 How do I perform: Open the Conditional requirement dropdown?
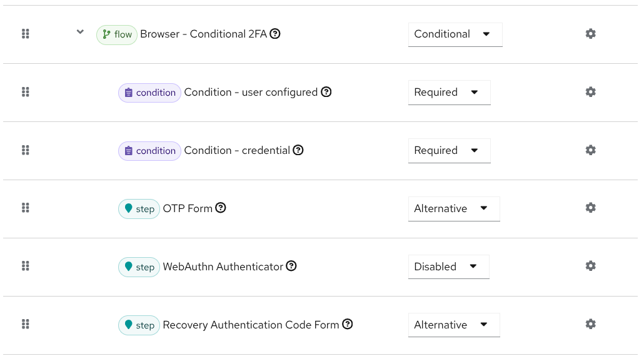tap(455, 34)
